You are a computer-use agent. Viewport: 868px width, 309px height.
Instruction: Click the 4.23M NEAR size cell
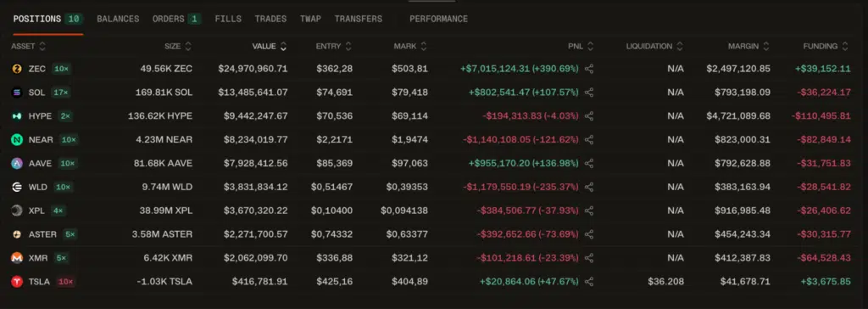click(164, 140)
